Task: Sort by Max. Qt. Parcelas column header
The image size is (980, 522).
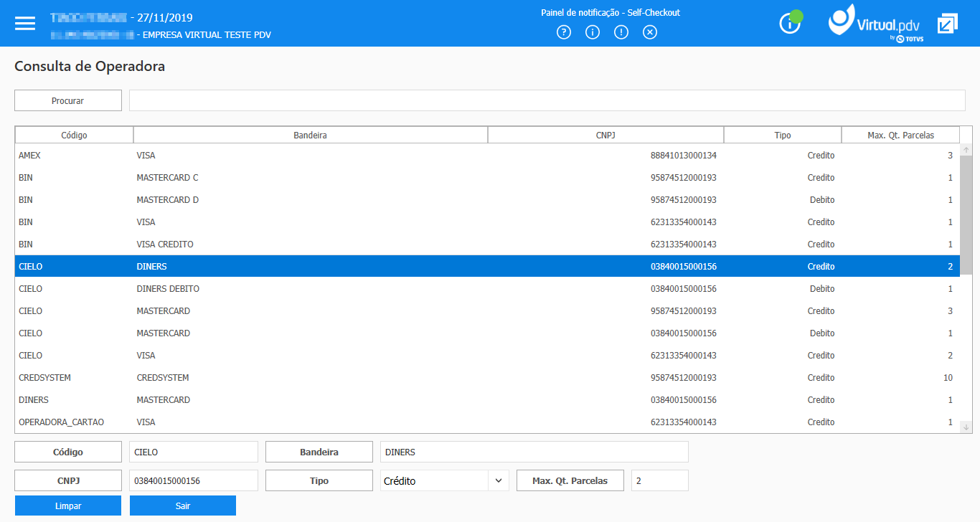Action: (900, 135)
